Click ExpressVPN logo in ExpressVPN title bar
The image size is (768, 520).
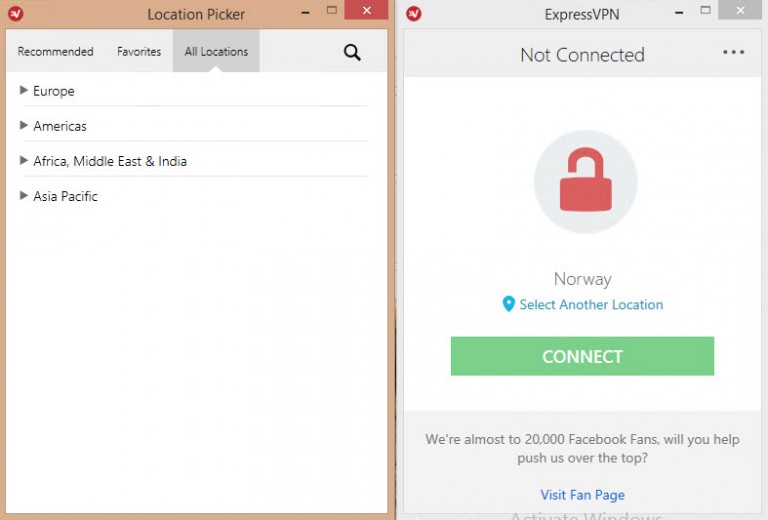tap(414, 13)
